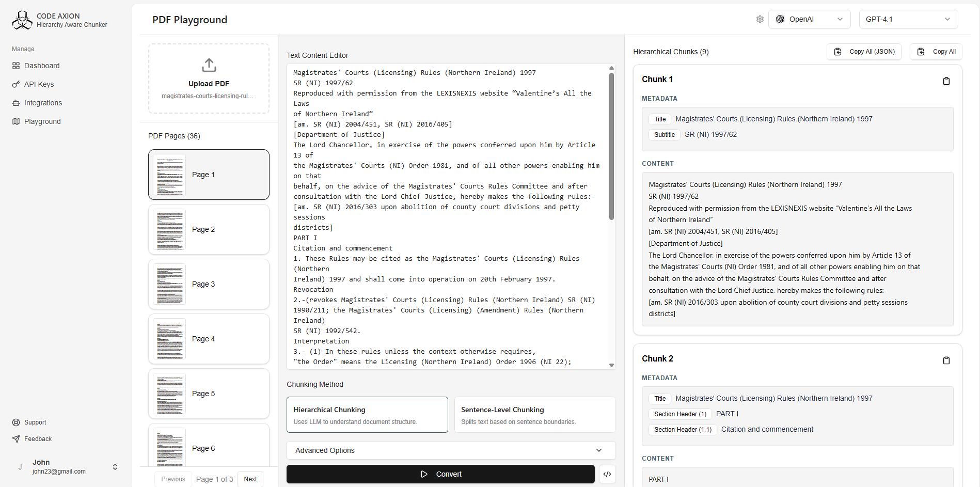Click the editor scrollbar up arrow
980x487 pixels.
[x=612, y=68]
